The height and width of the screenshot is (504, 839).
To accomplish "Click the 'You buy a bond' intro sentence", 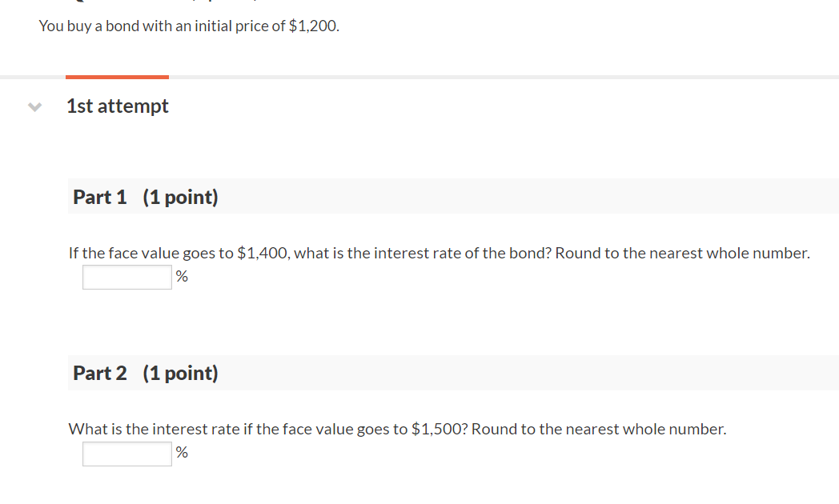I will (x=189, y=26).
